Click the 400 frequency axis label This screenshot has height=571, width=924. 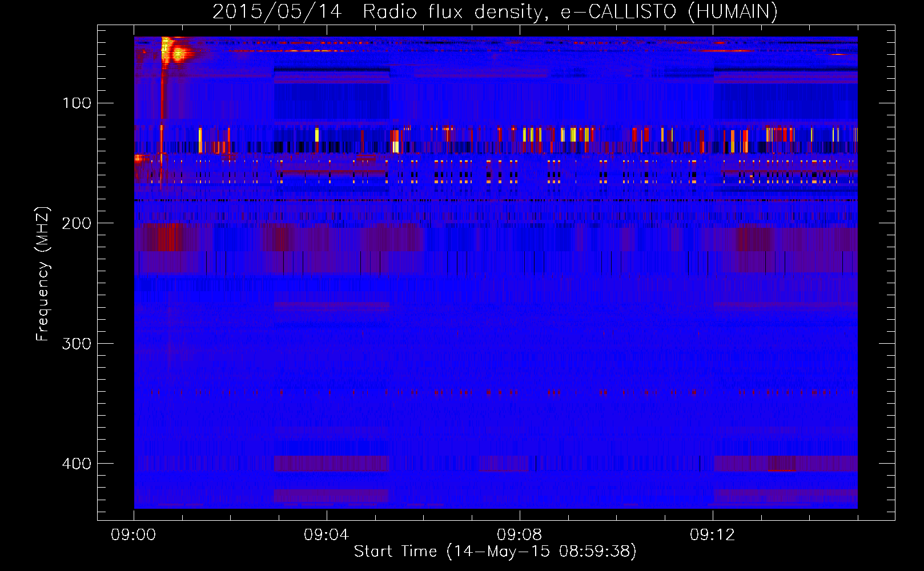(77, 464)
